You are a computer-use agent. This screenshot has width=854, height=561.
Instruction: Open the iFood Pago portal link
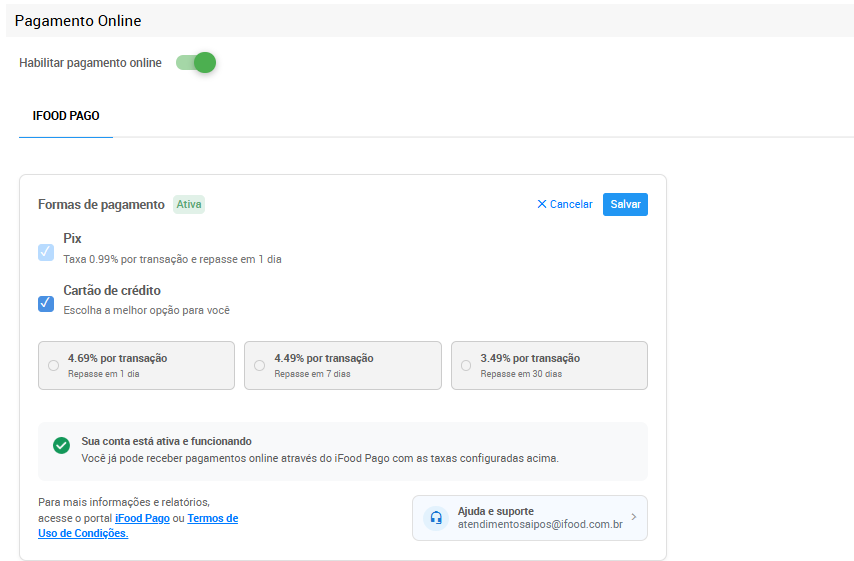tap(142, 518)
